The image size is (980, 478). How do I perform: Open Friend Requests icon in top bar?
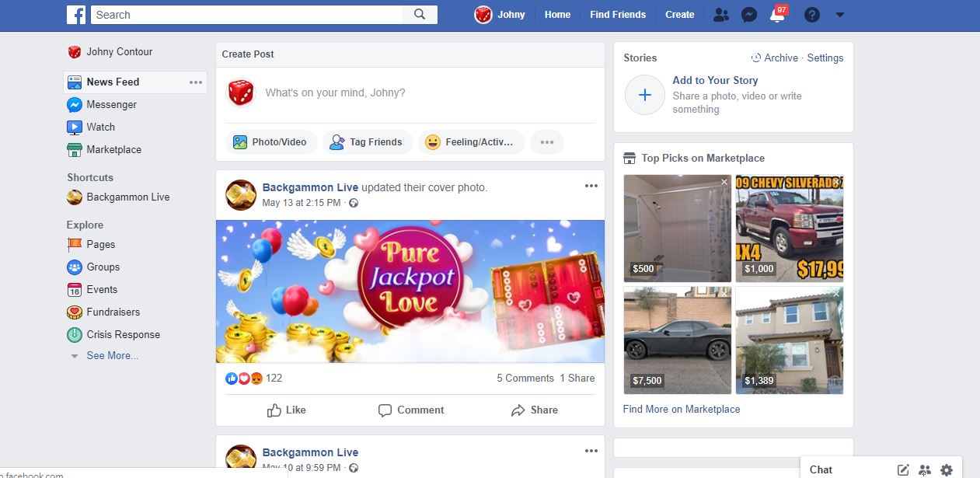tap(721, 15)
